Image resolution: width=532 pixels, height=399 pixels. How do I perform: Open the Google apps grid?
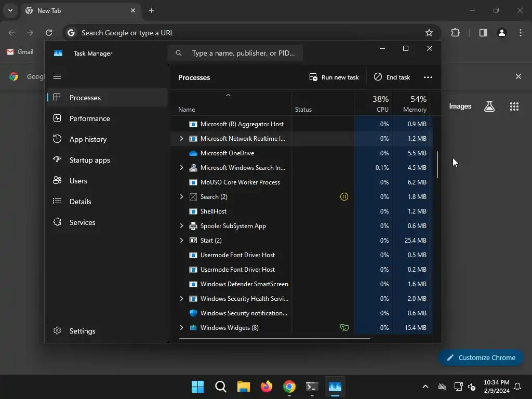coord(514,107)
